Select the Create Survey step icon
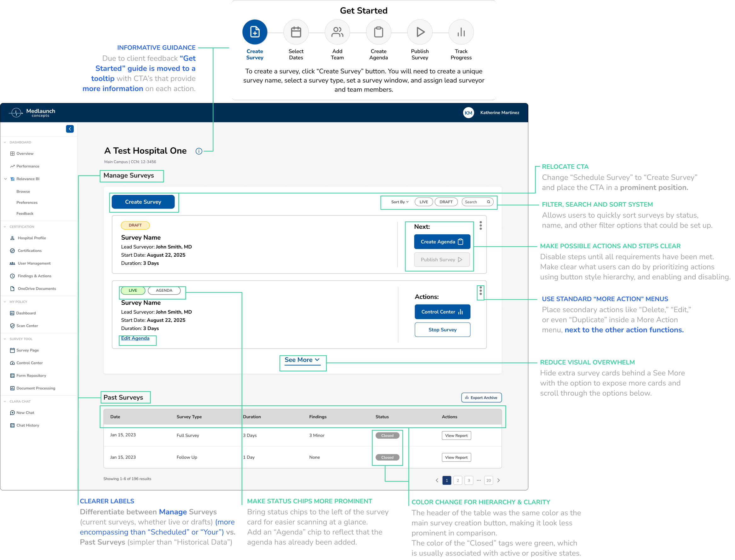The width and height of the screenshot is (735, 560). coord(255,32)
